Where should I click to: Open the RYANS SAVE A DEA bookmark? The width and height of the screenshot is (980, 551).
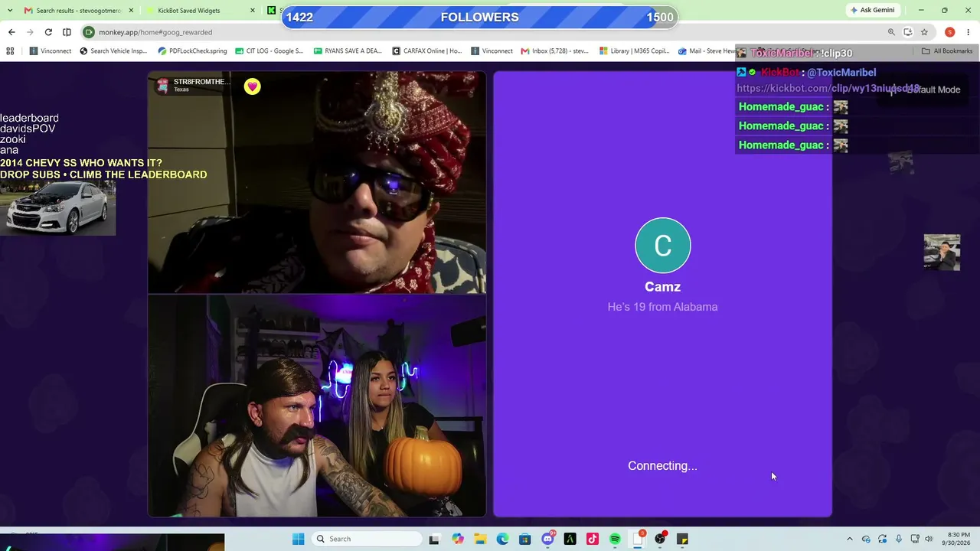tap(348, 51)
